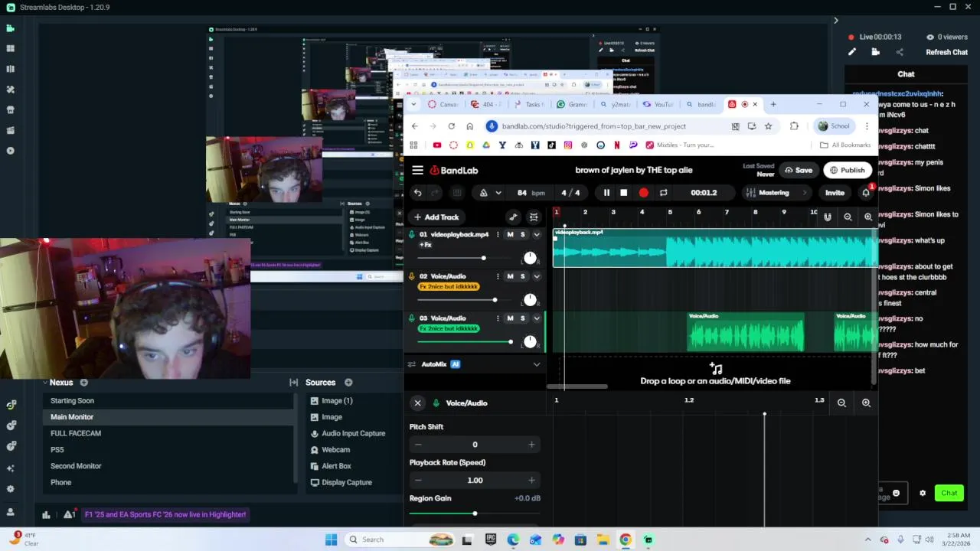Viewport: 980px width, 551px height.
Task: Open BandLab hamburger menu
Action: 417,170
